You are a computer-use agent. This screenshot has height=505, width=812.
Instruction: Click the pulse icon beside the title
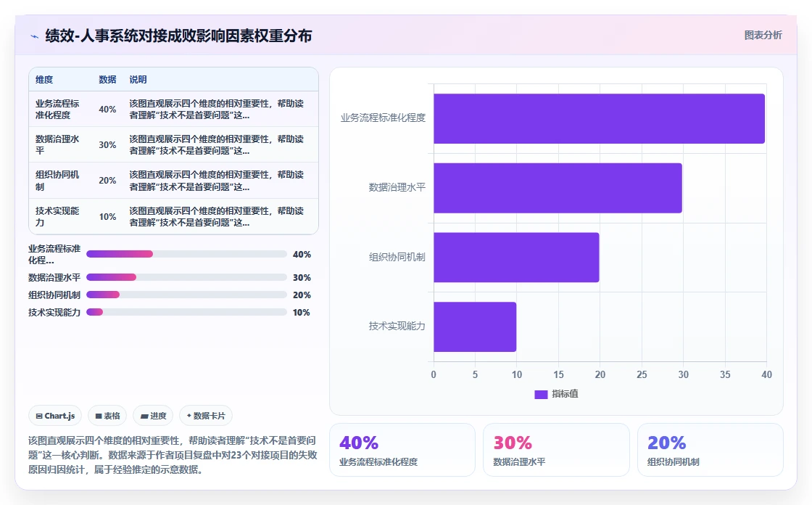click(x=34, y=36)
